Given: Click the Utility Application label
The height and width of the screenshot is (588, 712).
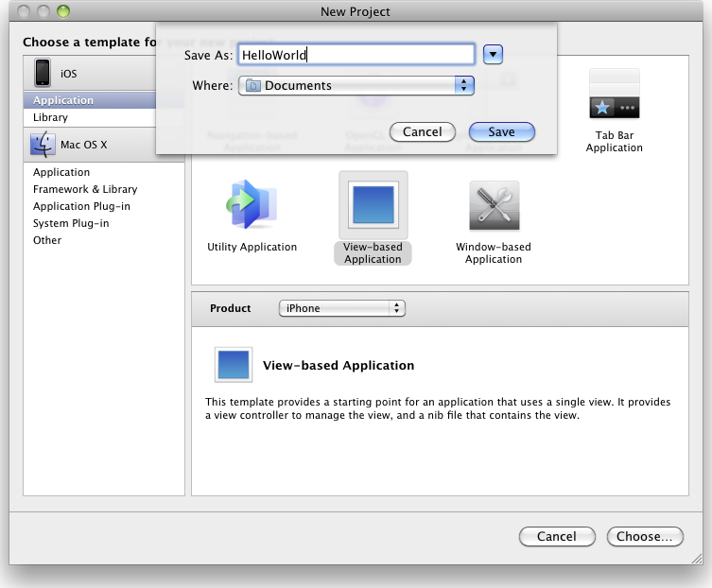Looking at the screenshot, I should (252, 247).
